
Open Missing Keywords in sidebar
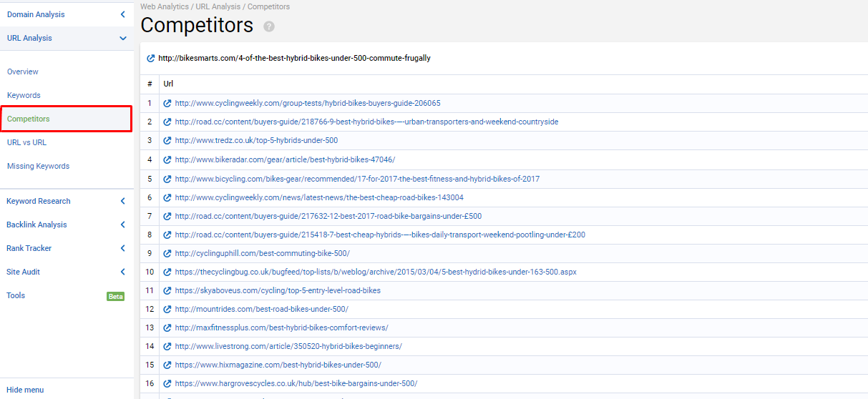click(38, 167)
